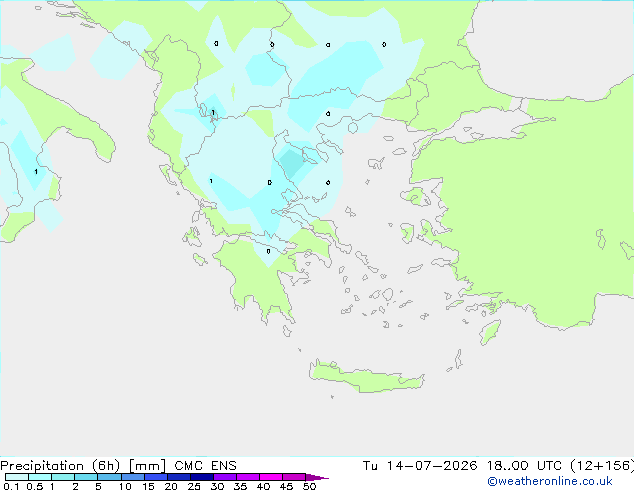Click the '30' legend scale label
Image resolution: width=634 pixels, height=490 pixels.
pyautogui.click(x=217, y=486)
